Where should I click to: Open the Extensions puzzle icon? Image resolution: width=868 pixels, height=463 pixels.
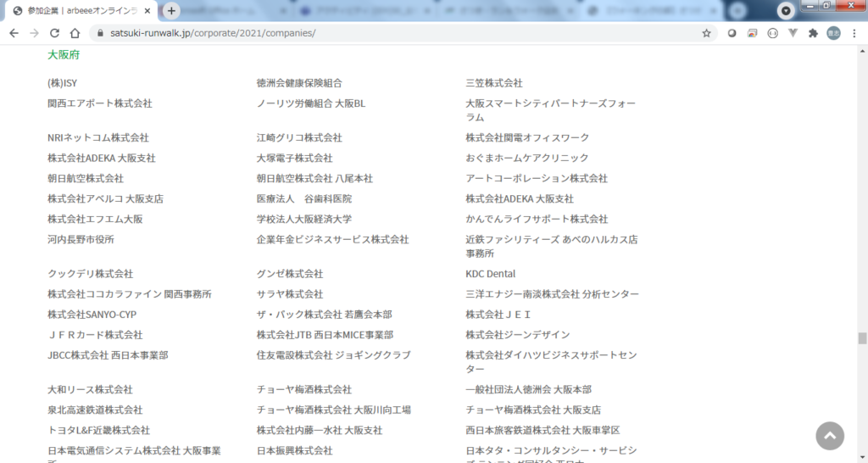pos(813,33)
